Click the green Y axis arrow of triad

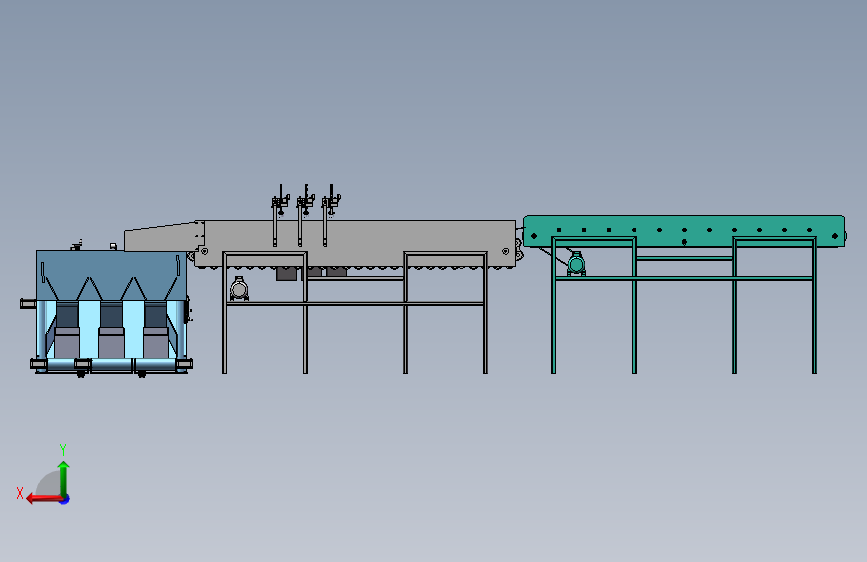click(x=64, y=478)
